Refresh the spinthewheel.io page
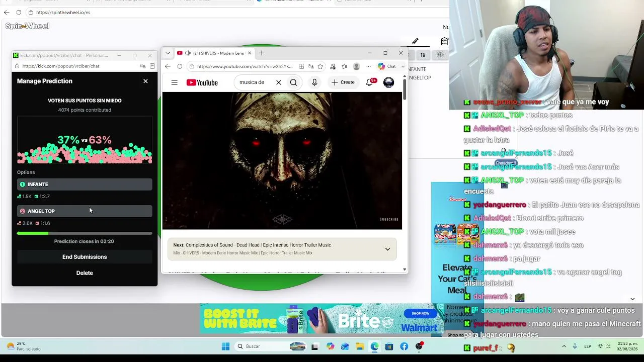Image resolution: width=644 pixels, height=362 pixels. (19, 12)
